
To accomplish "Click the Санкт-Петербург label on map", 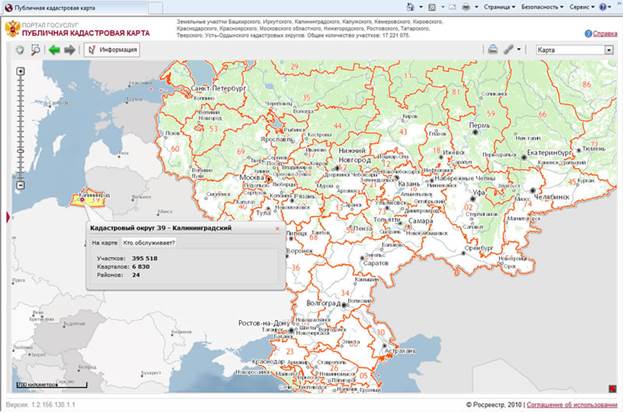I will tap(219, 88).
